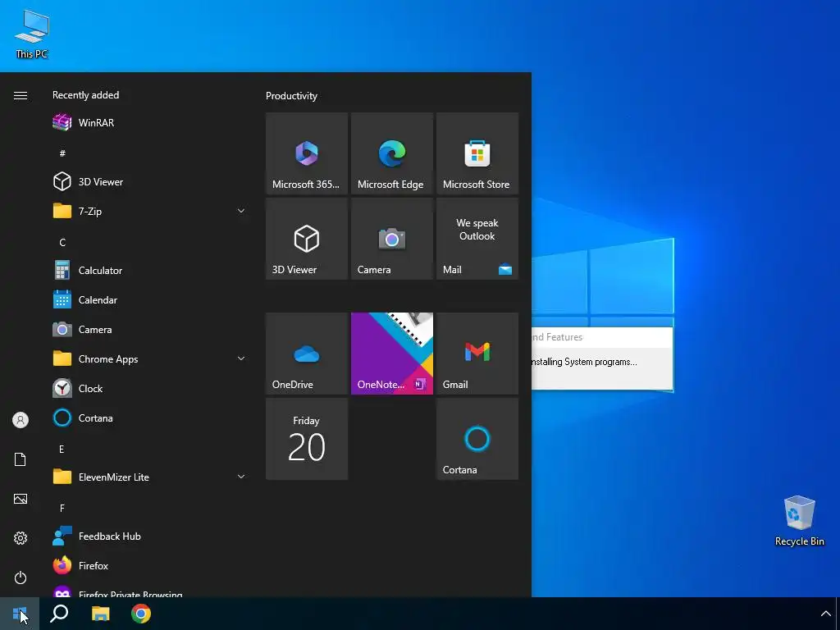The width and height of the screenshot is (840, 630).
Task: Launch 3D Viewer from the app list
Action: (150, 181)
